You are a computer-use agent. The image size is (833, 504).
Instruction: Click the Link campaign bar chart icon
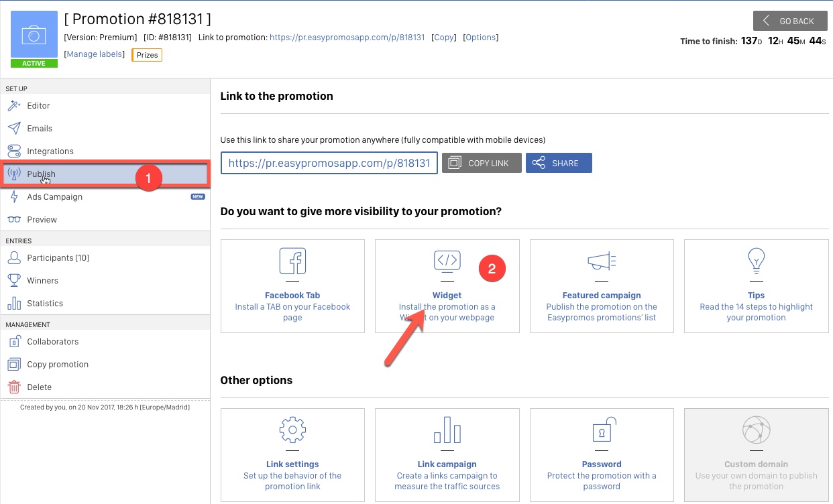[x=447, y=430]
